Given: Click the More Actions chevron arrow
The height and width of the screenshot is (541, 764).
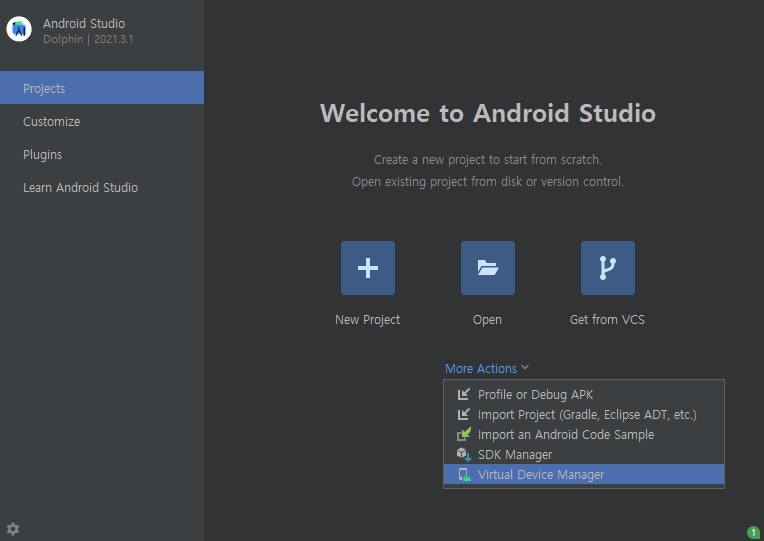Looking at the screenshot, I should coord(525,367).
